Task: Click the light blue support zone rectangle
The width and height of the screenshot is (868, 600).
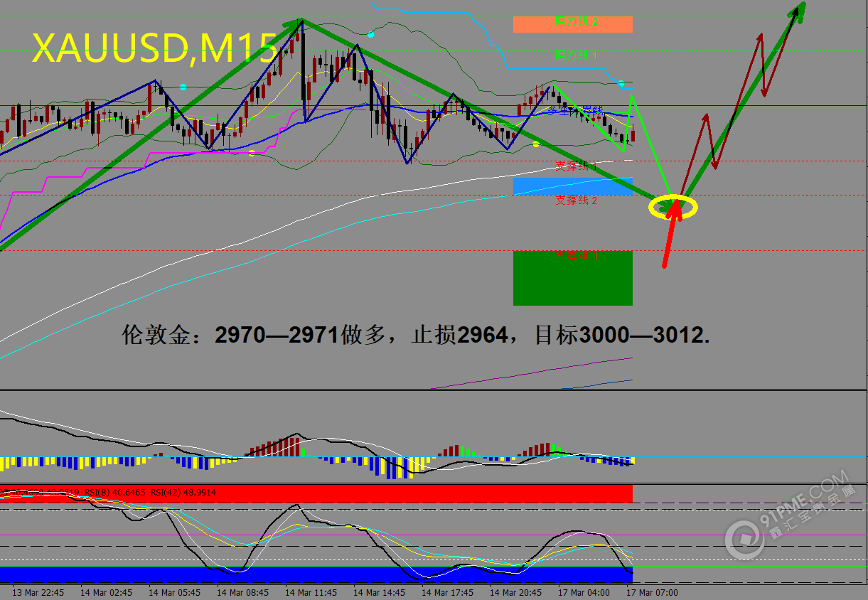Action: (572, 186)
